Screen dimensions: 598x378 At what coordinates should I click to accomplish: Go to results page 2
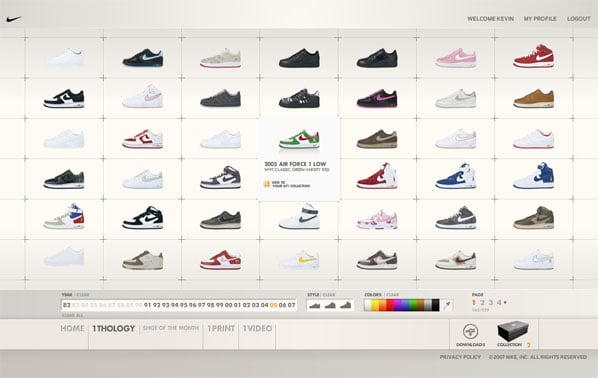(482, 302)
